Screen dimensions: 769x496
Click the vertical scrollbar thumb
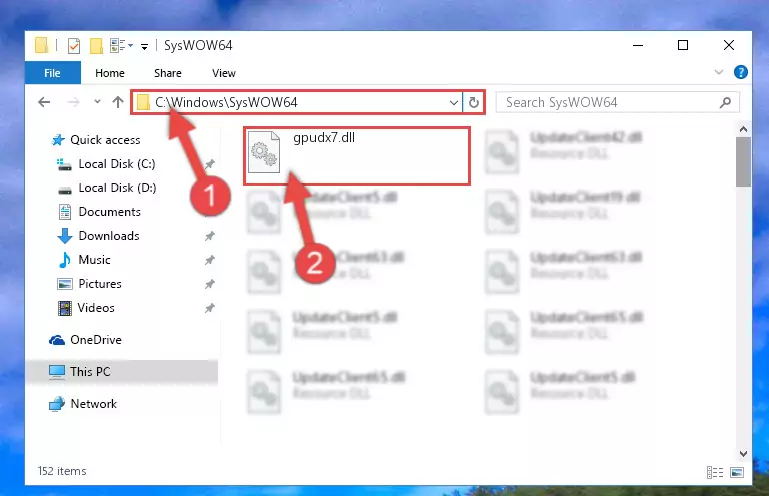(743, 162)
